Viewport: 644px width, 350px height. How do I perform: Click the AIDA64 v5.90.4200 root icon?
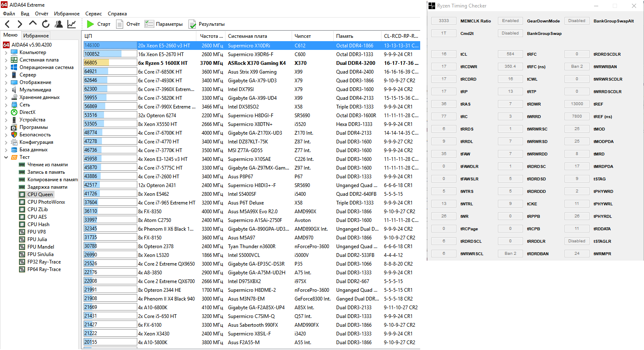(x=6, y=45)
